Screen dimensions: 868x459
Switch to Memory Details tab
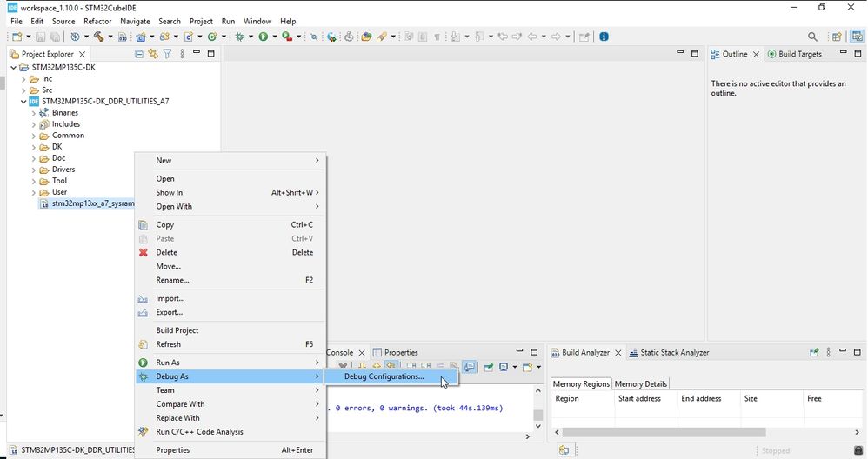coord(640,383)
